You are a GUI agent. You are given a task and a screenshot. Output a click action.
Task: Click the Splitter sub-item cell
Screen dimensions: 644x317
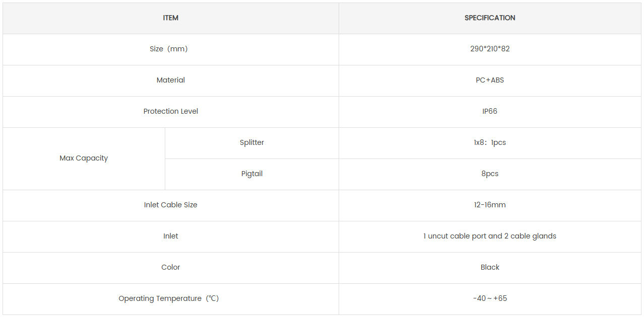pos(251,143)
